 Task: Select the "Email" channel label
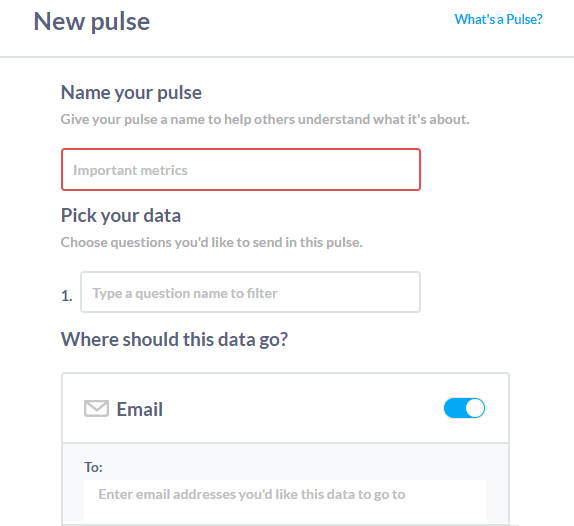(x=139, y=409)
